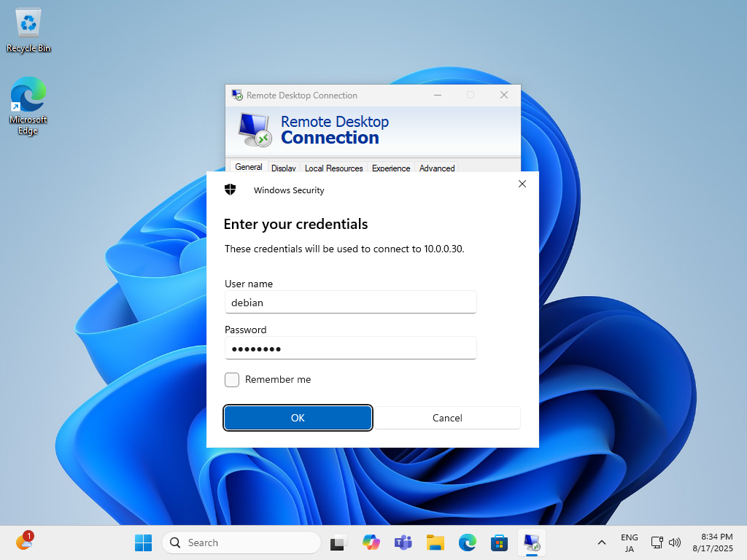Click inside the Password field
The height and width of the screenshot is (560, 747).
click(350, 348)
